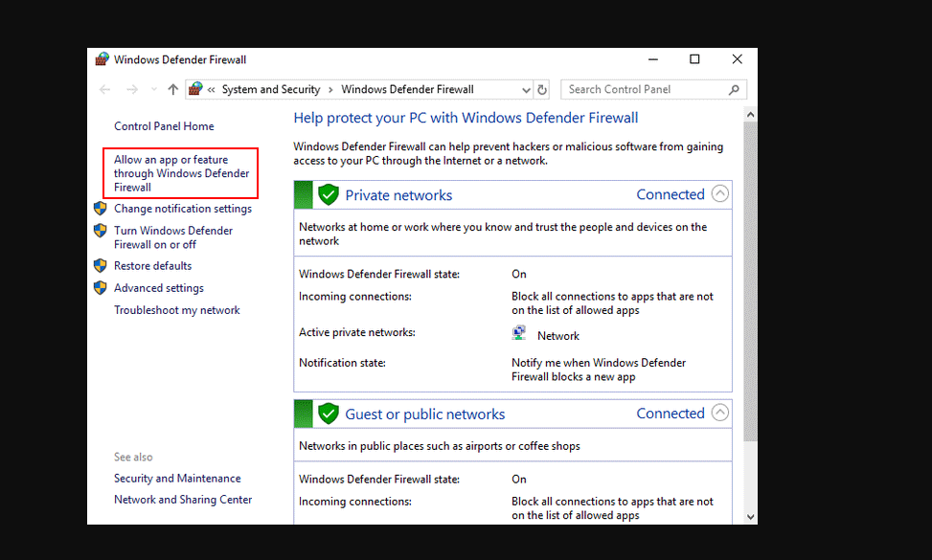Open System and Security breadcrumb

click(271, 89)
